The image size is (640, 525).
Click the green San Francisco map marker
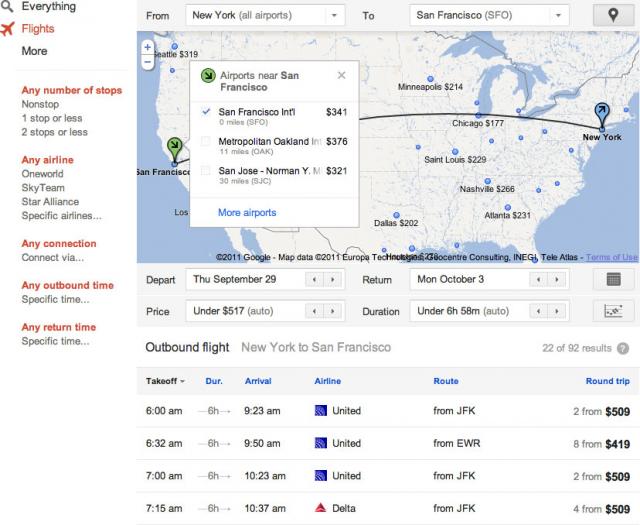pyautogui.click(x=175, y=150)
